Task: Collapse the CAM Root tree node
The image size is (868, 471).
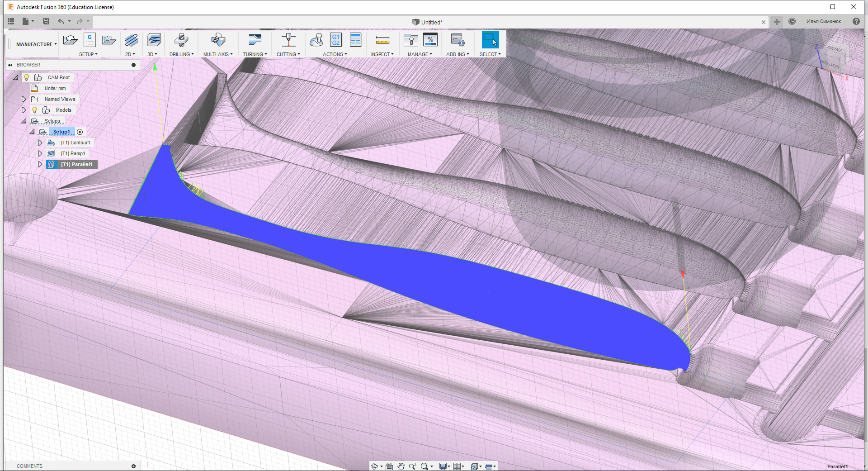Action: pyautogui.click(x=16, y=77)
